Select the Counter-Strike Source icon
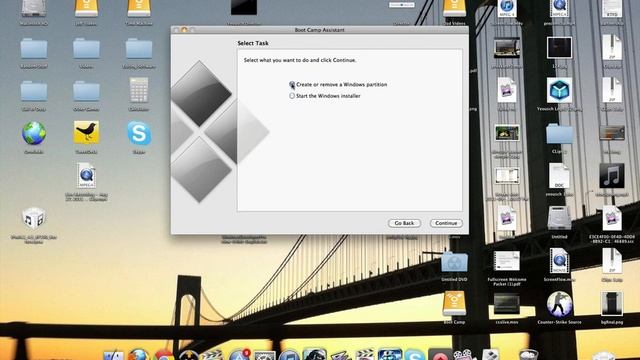The width and height of the screenshot is (640, 360). click(x=559, y=304)
